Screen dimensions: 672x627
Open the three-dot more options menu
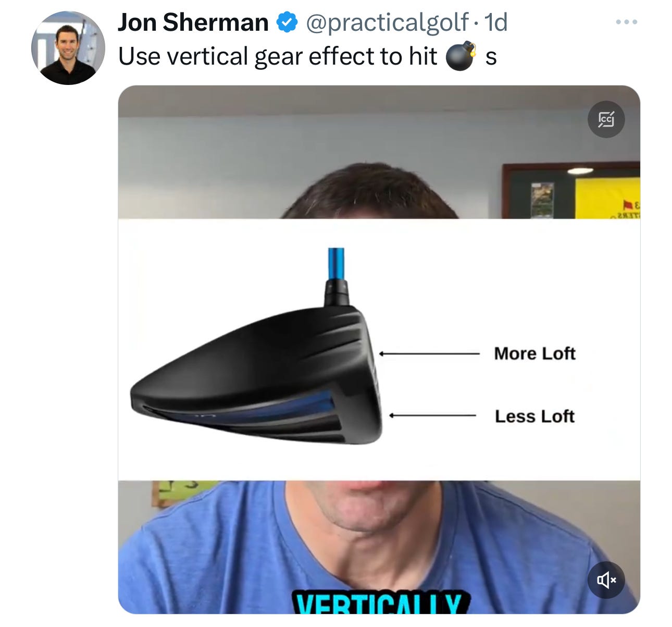point(626,22)
